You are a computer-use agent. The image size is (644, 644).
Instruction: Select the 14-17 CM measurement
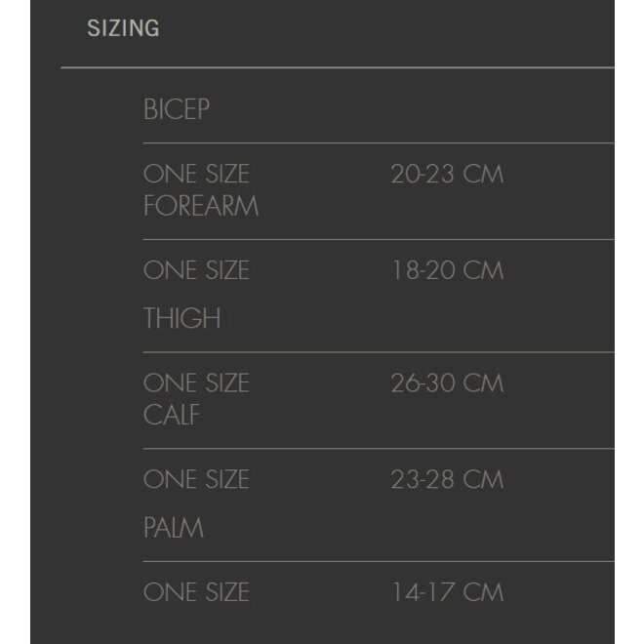click(x=447, y=592)
